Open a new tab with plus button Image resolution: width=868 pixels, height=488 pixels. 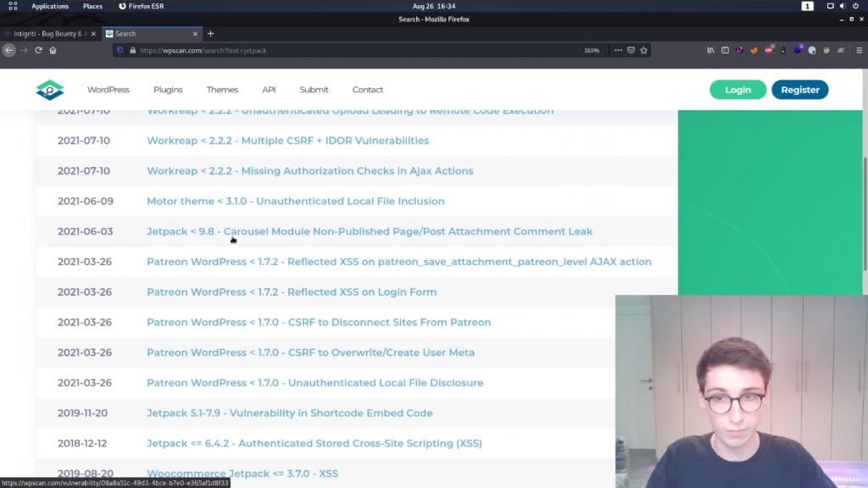[210, 34]
